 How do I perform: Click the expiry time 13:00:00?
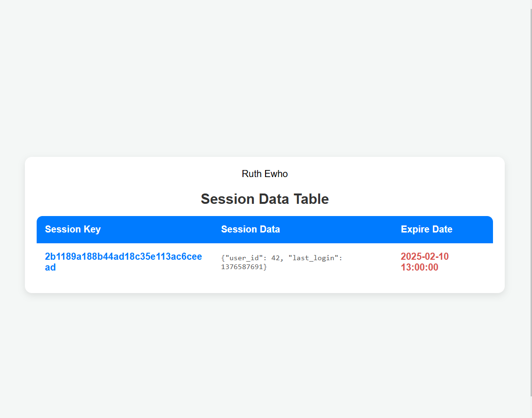pos(419,267)
